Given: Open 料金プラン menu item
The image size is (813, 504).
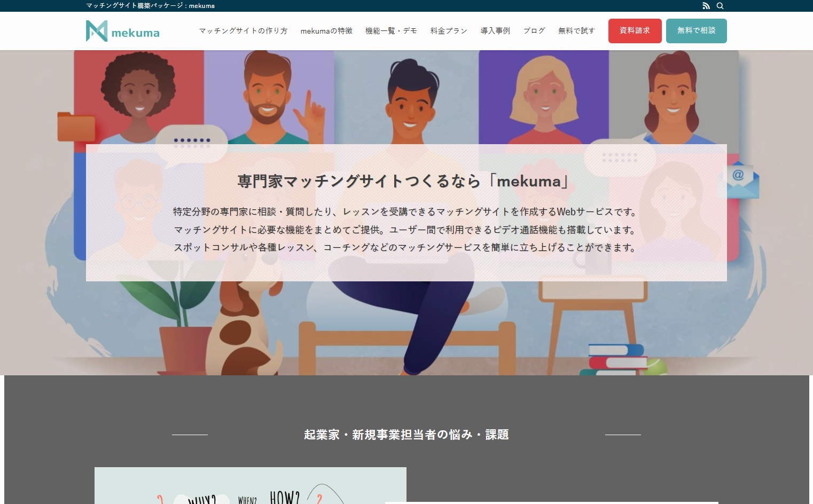Looking at the screenshot, I should click(x=449, y=31).
